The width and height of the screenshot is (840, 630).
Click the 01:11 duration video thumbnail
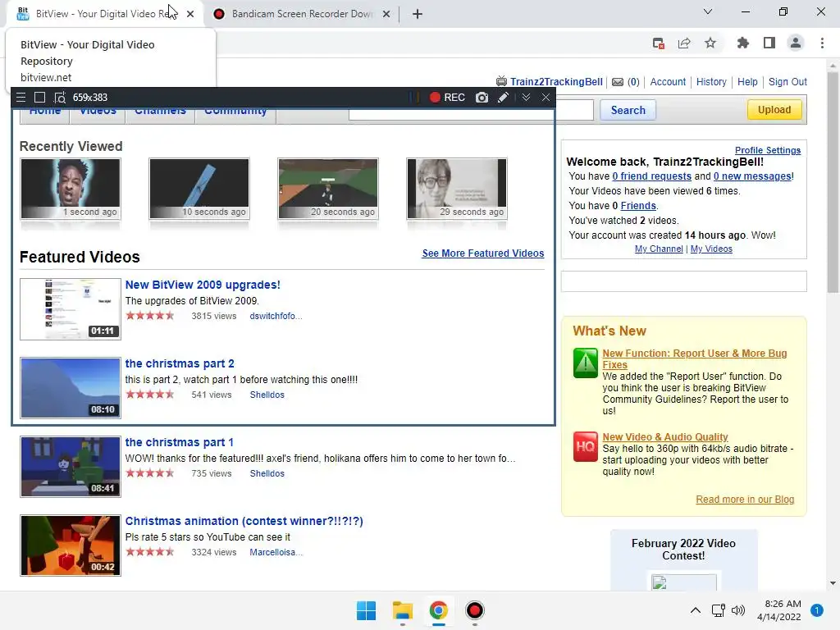(71, 309)
